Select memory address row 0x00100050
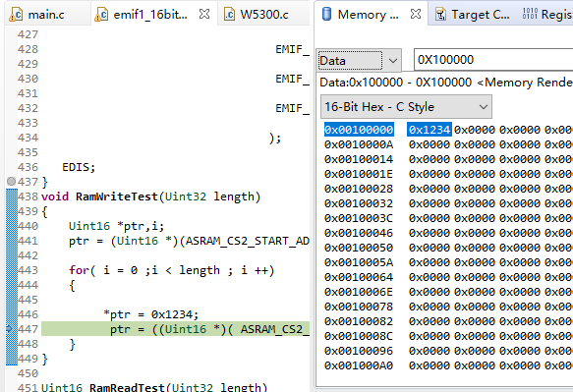 (x=359, y=248)
